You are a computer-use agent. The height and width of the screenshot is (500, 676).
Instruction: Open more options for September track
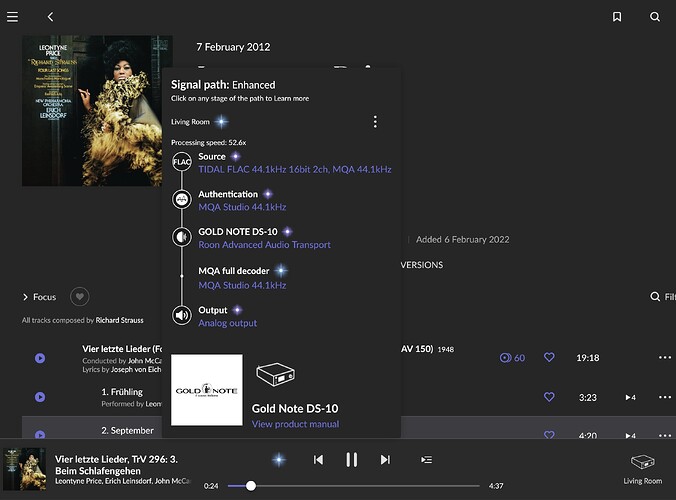(665, 435)
